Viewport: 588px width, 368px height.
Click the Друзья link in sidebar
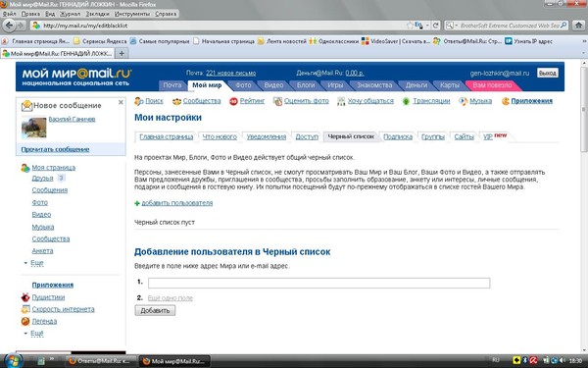click(42, 179)
